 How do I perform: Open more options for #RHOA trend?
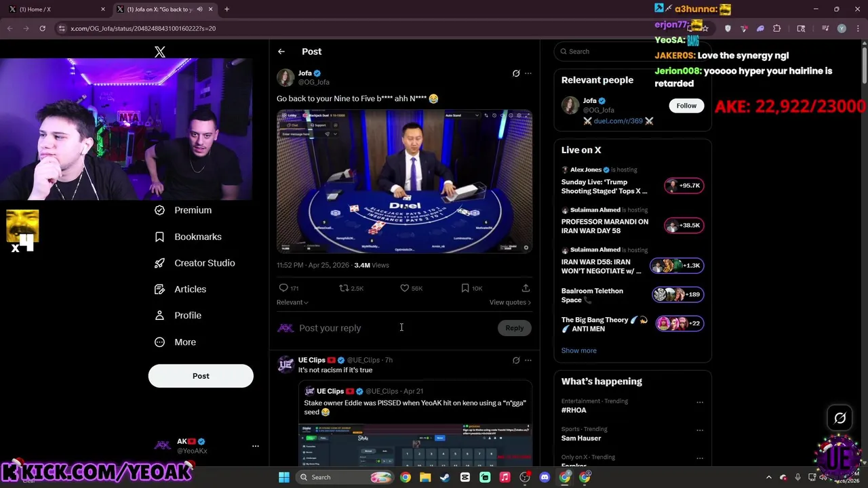click(x=700, y=402)
